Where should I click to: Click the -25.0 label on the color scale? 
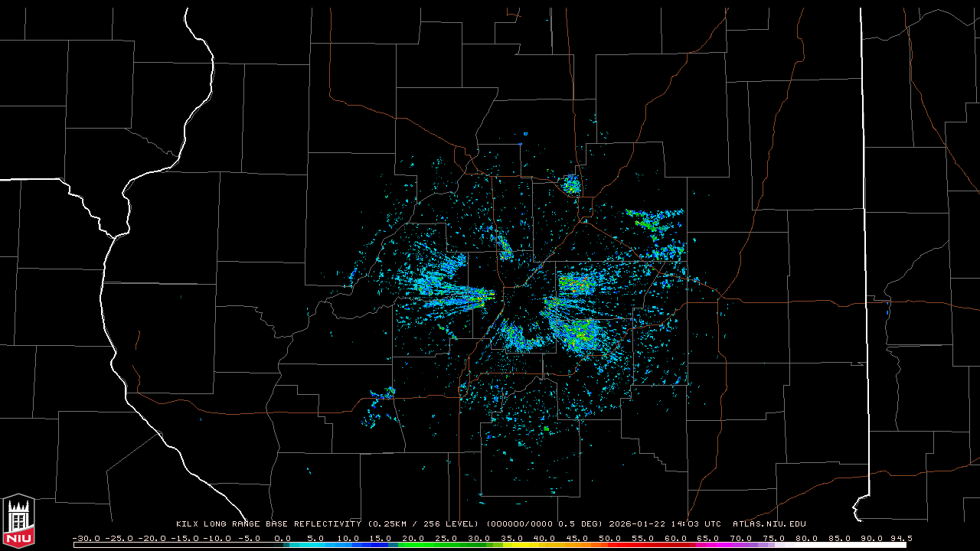tap(119, 538)
